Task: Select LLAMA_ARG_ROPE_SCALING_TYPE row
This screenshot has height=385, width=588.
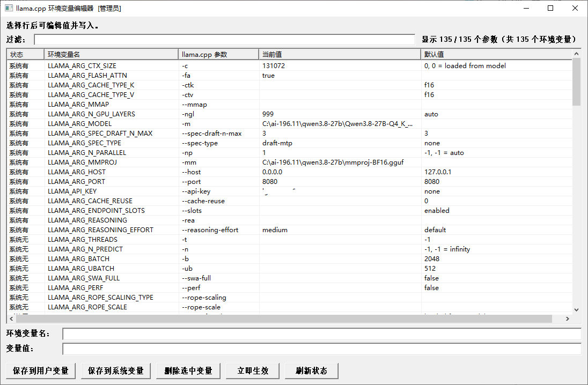Action: (x=290, y=297)
